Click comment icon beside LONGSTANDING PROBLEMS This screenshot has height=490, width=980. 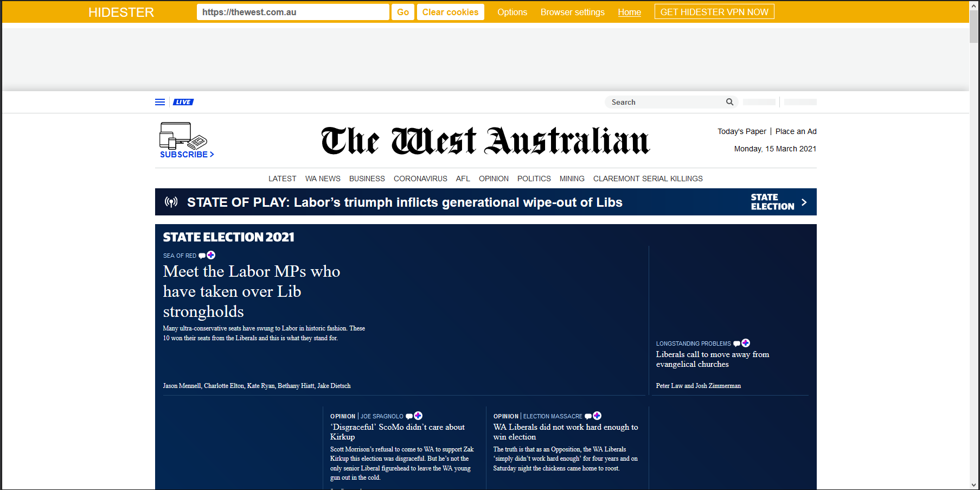click(736, 343)
